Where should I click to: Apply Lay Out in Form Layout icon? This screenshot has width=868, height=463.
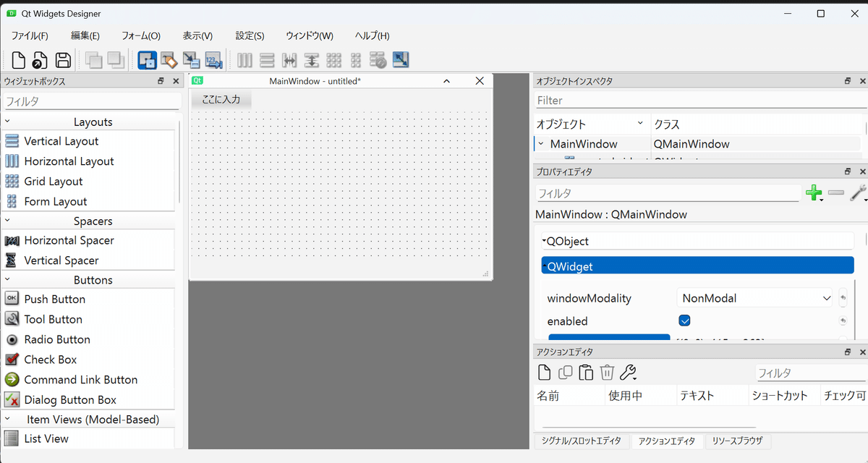click(x=356, y=60)
